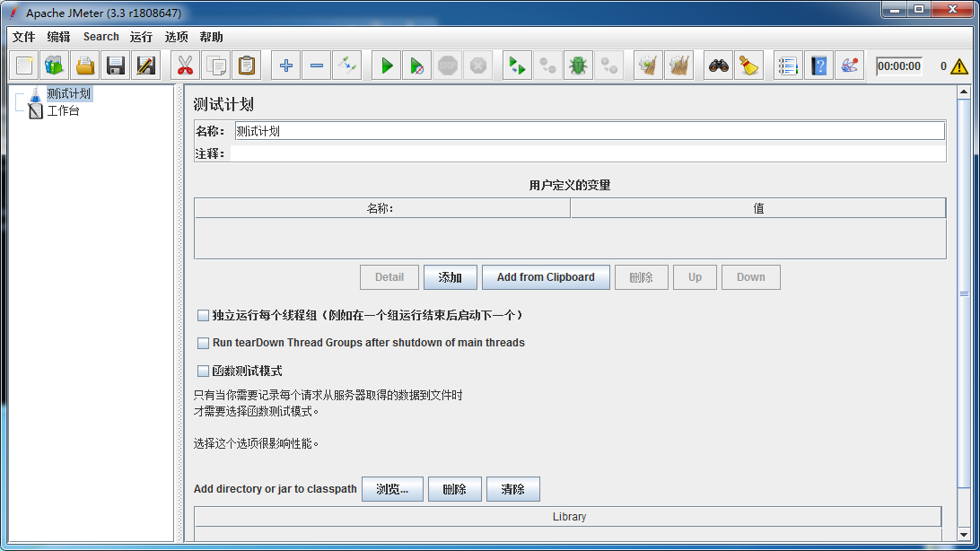Click the Copy icon in toolbar
The height and width of the screenshot is (551, 980).
point(216,66)
